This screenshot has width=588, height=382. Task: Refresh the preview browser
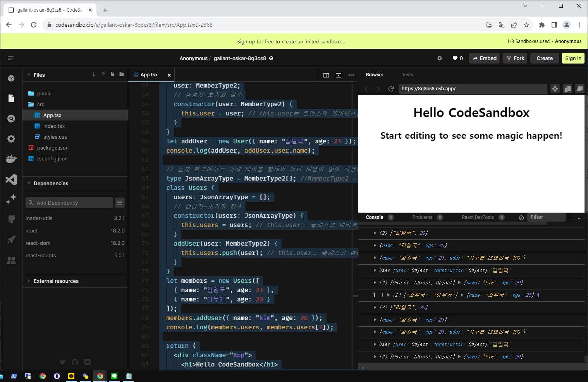[x=391, y=89]
